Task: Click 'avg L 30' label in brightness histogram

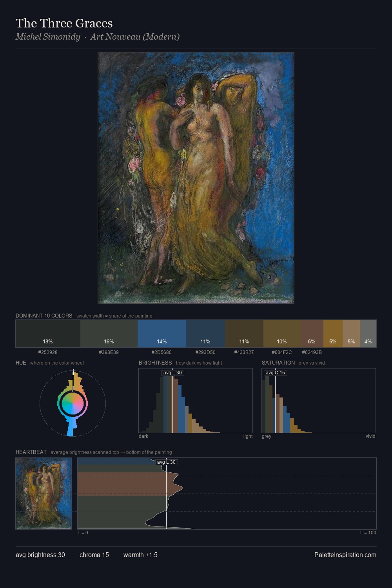Action: [x=172, y=373]
